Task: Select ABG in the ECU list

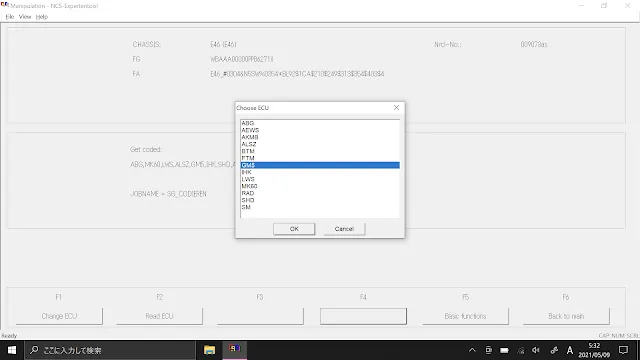Action: [320, 123]
